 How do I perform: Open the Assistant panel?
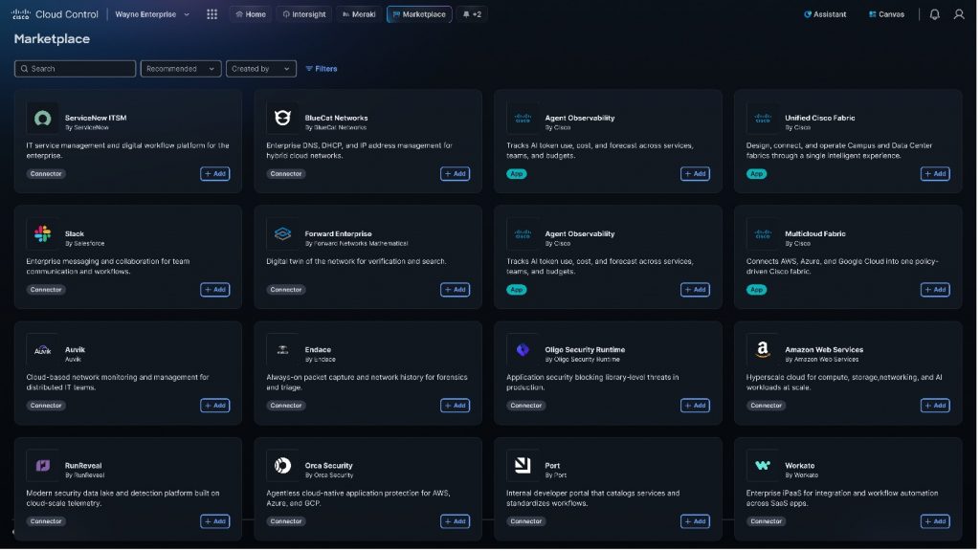click(x=827, y=13)
